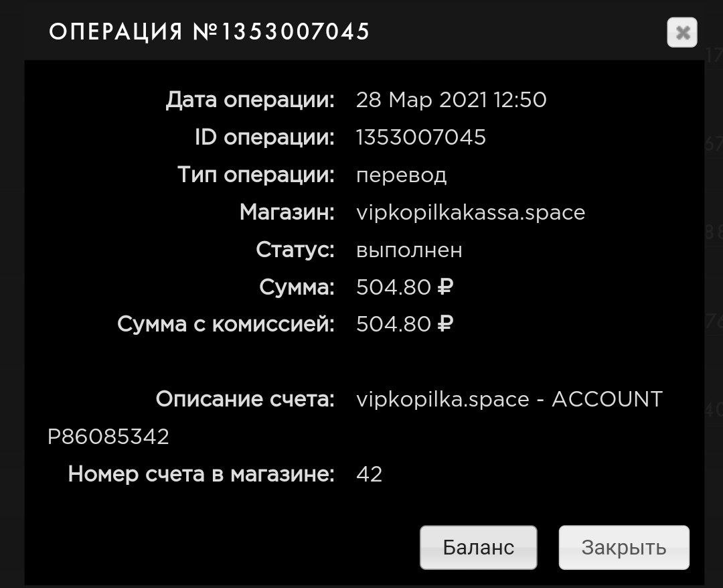Click the description text vipkopilka.space - ACCOUNT
Image resolution: width=723 pixels, height=588 pixels.
tap(509, 400)
